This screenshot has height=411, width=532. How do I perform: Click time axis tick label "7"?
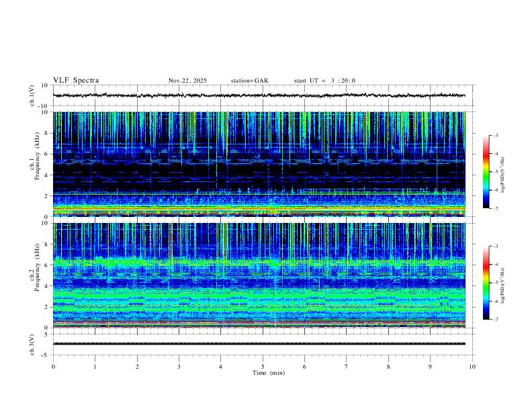click(x=347, y=367)
